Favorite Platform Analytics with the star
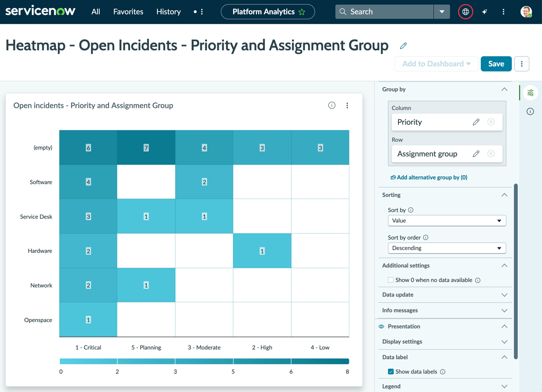 (x=302, y=12)
